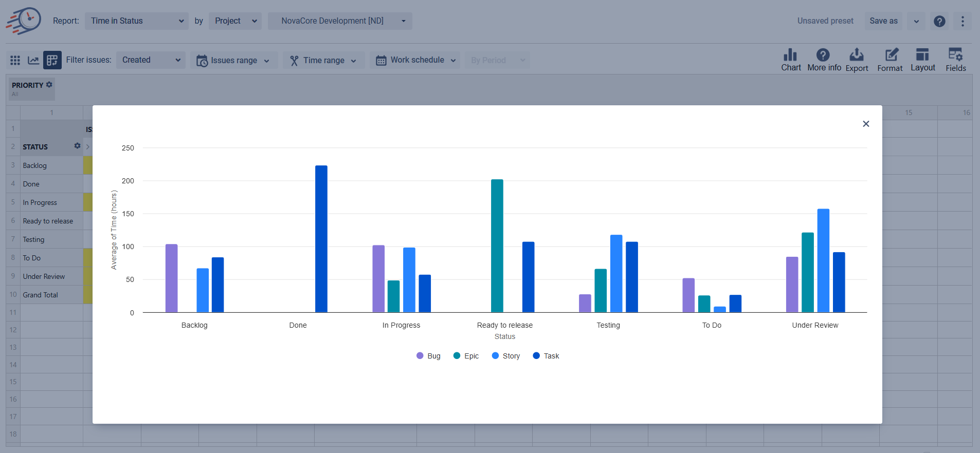Click the Task legend color dot

click(x=536, y=356)
